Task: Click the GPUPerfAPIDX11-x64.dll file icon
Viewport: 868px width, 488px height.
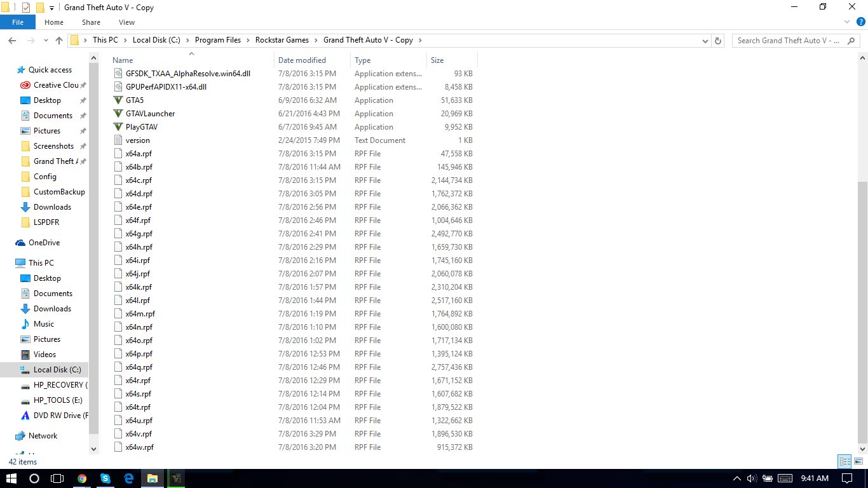Action: pos(118,87)
